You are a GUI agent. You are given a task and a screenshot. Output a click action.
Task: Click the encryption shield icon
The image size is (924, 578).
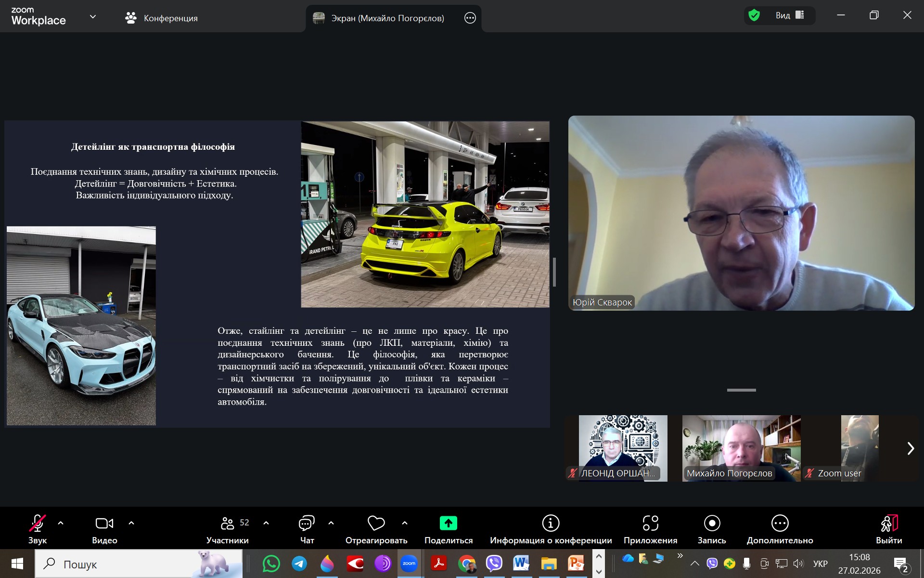click(x=754, y=15)
